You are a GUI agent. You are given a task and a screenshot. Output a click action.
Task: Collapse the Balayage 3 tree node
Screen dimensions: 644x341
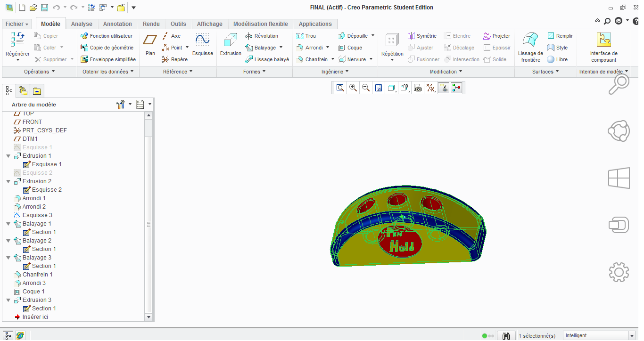[x=8, y=258]
